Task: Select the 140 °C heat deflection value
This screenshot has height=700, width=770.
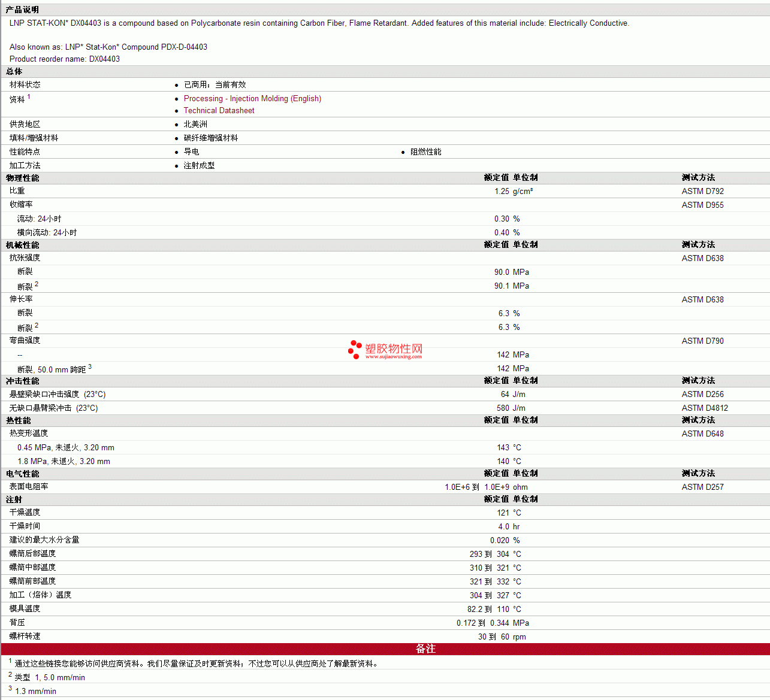Action: pos(509,462)
